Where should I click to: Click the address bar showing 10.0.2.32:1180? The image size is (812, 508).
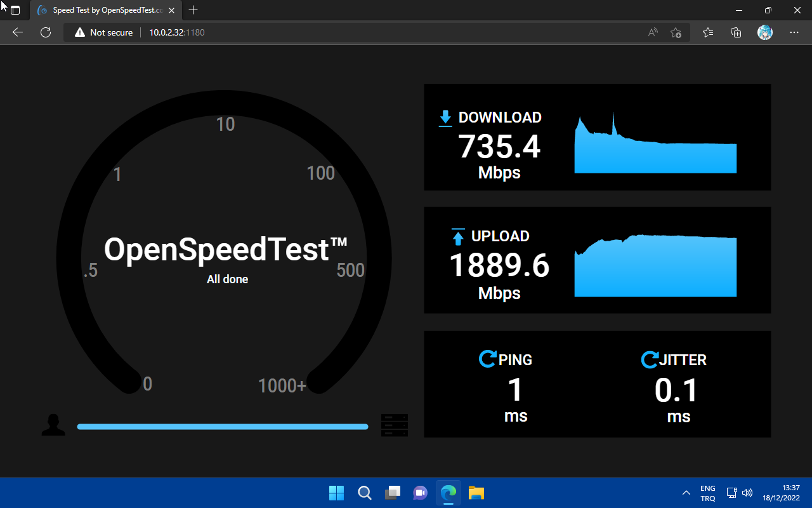pyautogui.click(x=377, y=32)
